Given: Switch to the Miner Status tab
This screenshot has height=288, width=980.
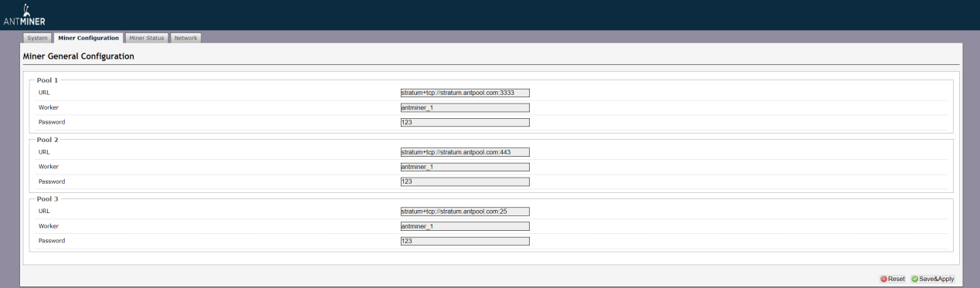Looking at the screenshot, I should click(147, 38).
